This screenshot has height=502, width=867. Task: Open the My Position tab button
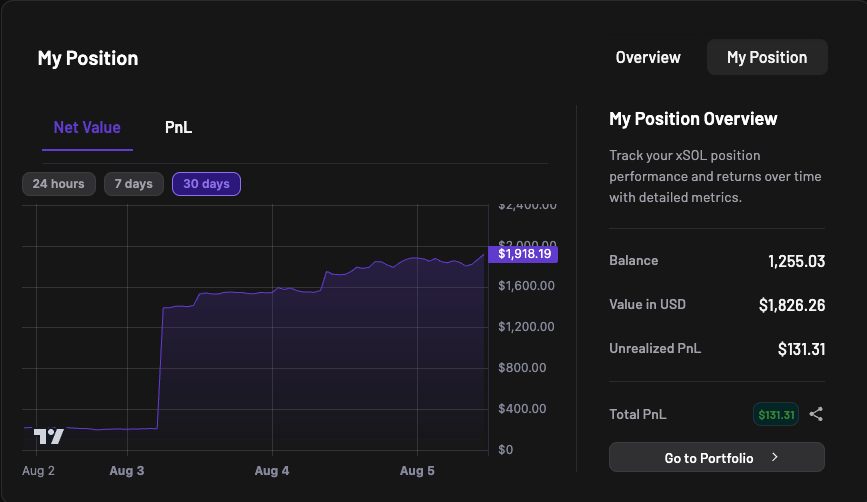point(767,57)
